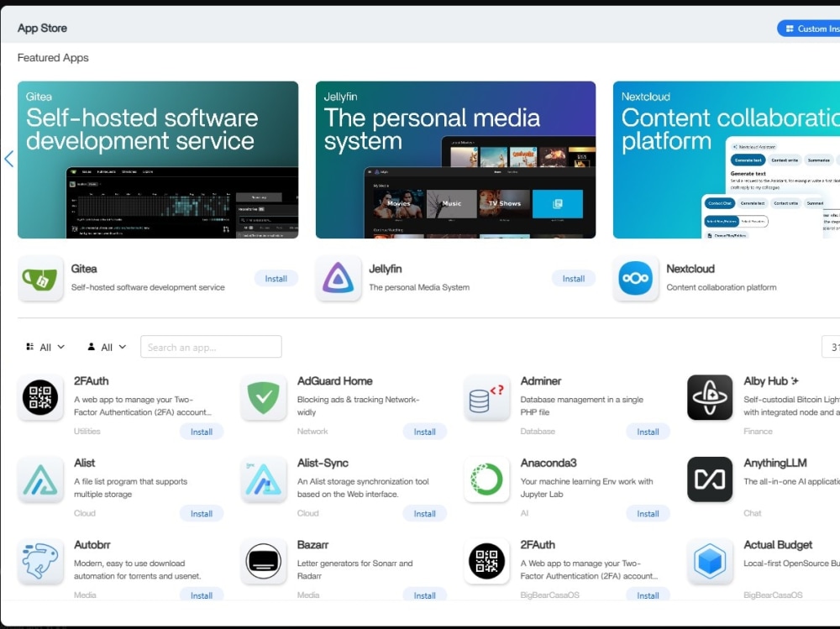The height and width of the screenshot is (629, 840).
Task: Install the Utilities 2FAuth app
Action: [202, 432]
